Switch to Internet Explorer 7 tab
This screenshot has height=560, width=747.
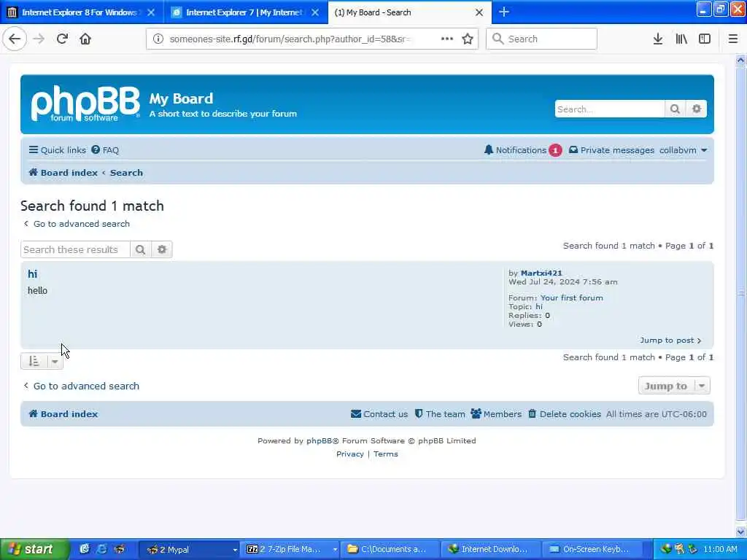click(x=245, y=12)
